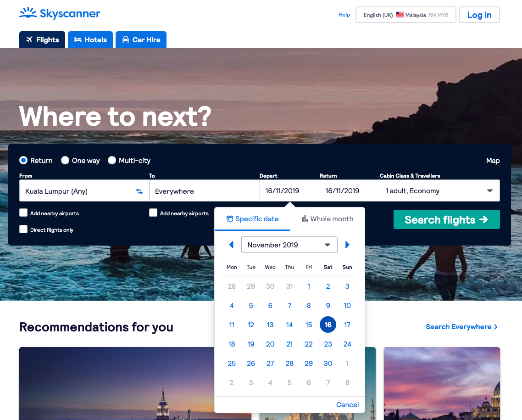Go to previous month arrow
This screenshot has height=420, width=522.
231,245
